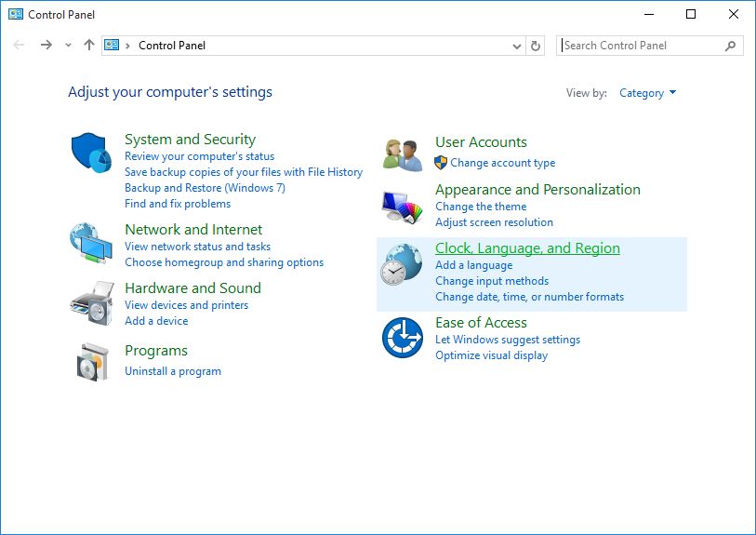Viewport: 756px width, 535px height.
Task: Open Network and Internet heading
Action: click(193, 230)
